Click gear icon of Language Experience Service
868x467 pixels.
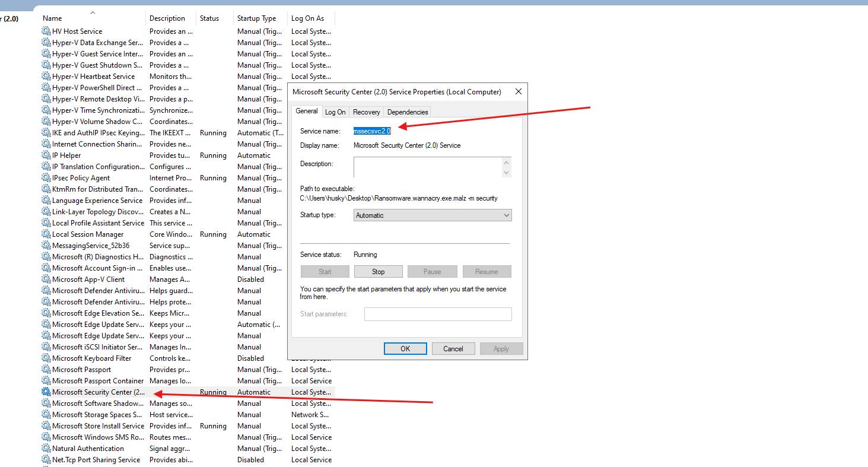click(x=46, y=201)
